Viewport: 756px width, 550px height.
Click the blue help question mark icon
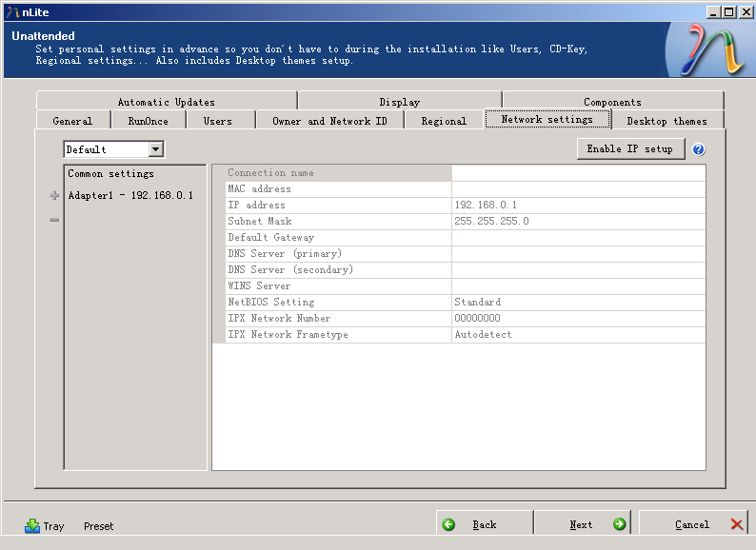pos(698,149)
